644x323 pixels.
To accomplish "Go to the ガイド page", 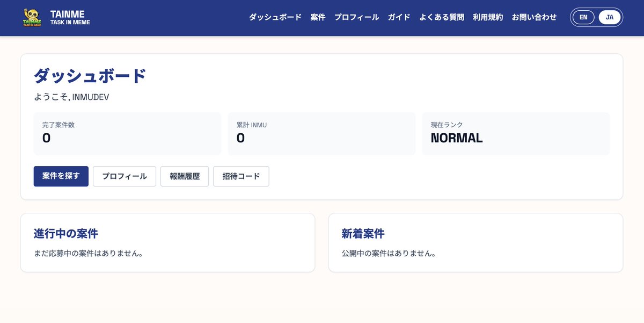I will pyautogui.click(x=398, y=17).
